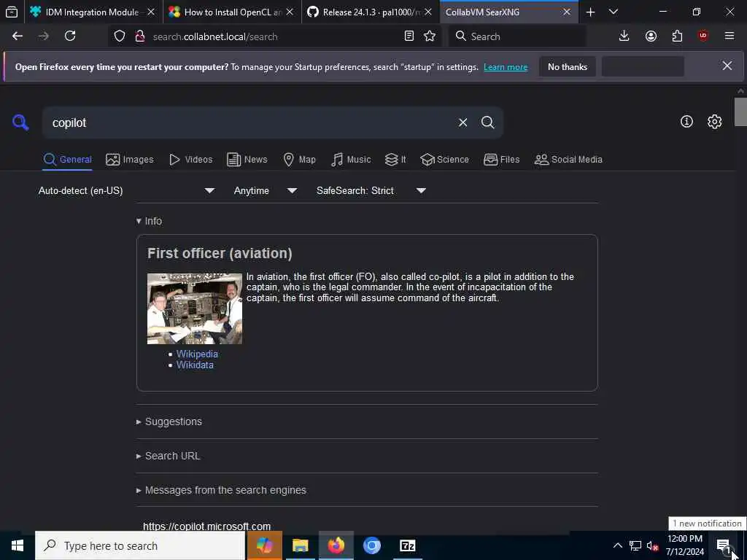
Task: Open the Firefox hamburger menu
Action: point(729,36)
